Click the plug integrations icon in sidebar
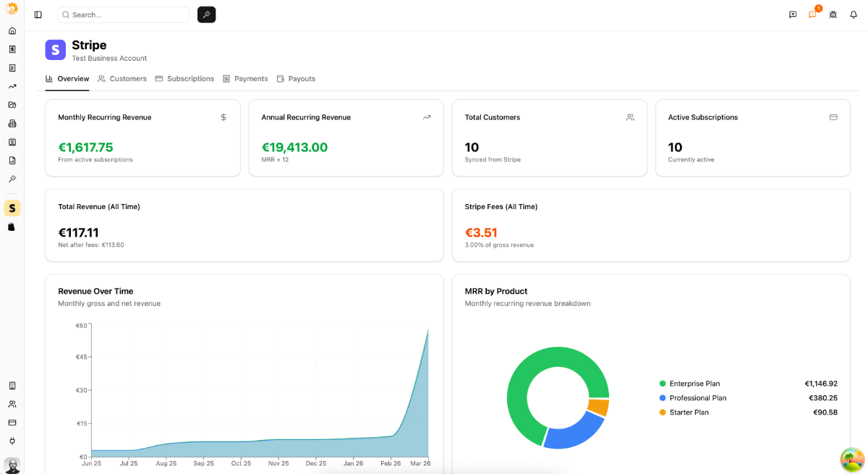The height and width of the screenshot is (474, 868). [12, 441]
